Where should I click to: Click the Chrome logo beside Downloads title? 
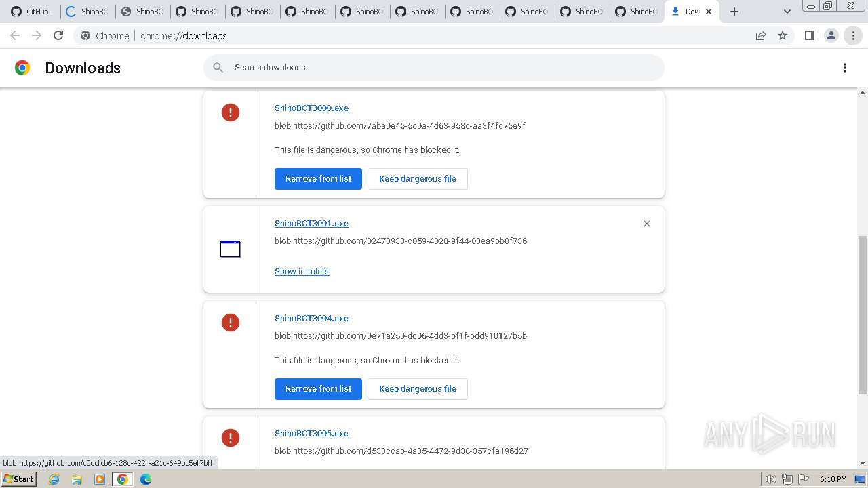tap(22, 68)
